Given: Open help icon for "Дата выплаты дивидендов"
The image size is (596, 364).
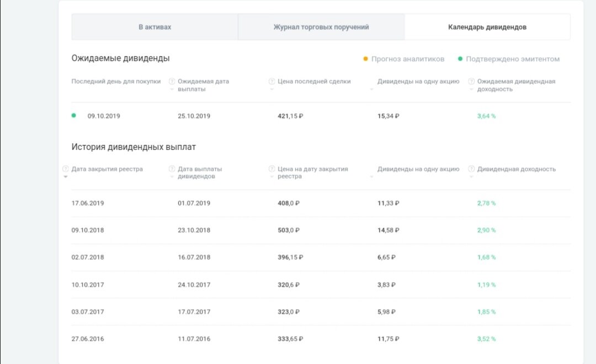Looking at the screenshot, I should (172, 169).
